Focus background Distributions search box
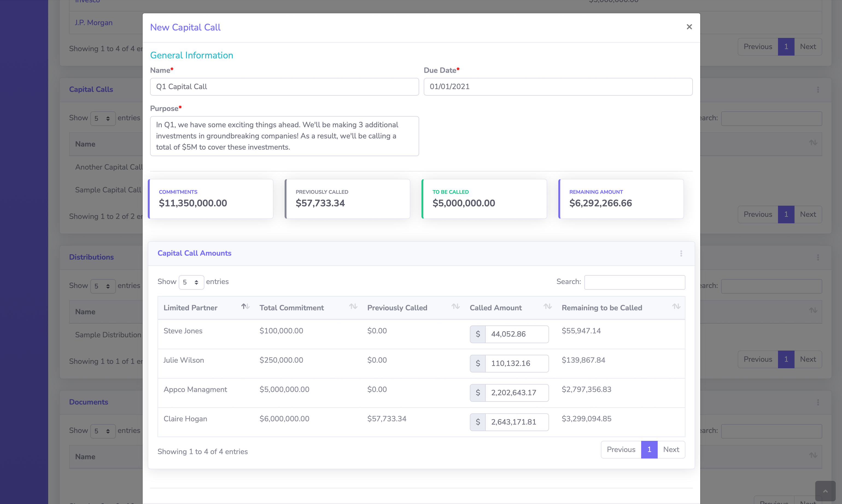Image resolution: width=842 pixels, height=504 pixels. 771,286
